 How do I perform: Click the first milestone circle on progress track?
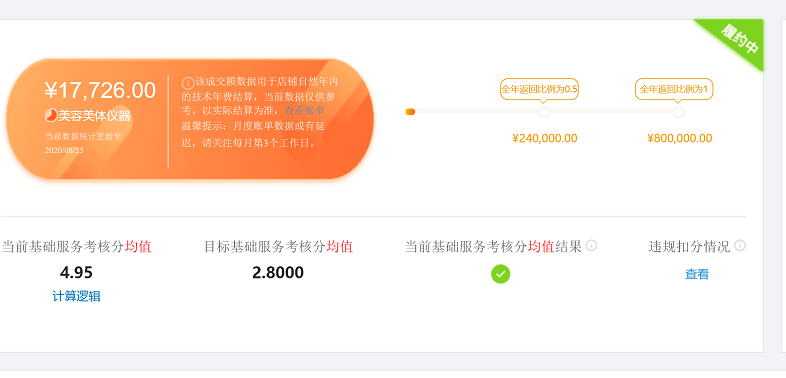(544, 112)
